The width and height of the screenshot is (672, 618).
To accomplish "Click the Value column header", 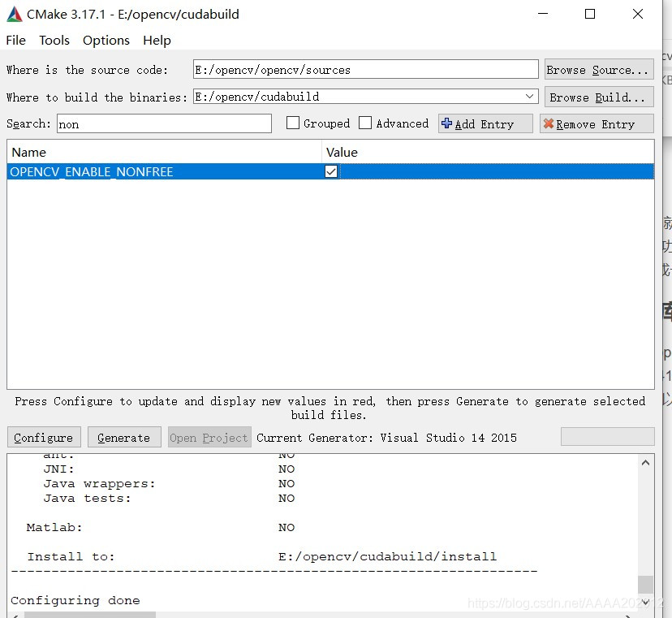I will 488,152.
